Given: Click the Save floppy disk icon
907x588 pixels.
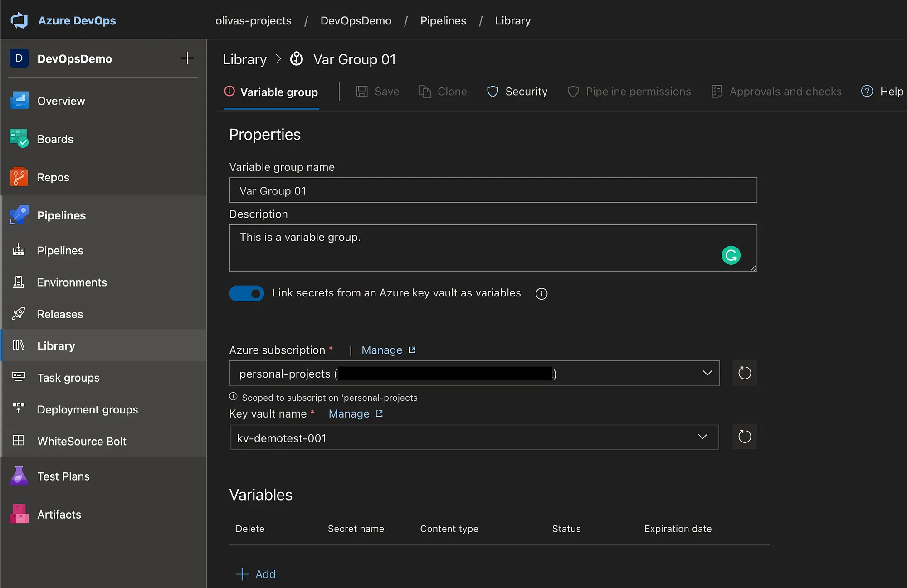Looking at the screenshot, I should 362,92.
